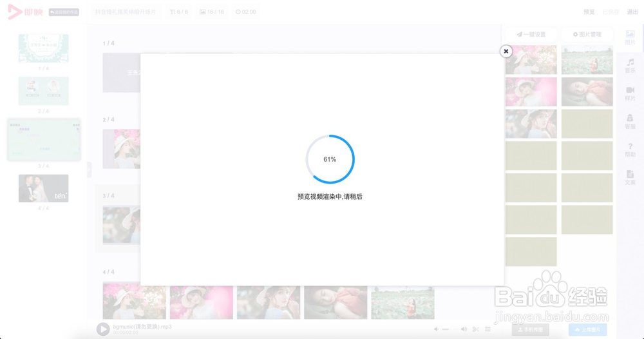Click the 上传图片 button
This screenshot has width=644, height=339.
click(x=588, y=329)
